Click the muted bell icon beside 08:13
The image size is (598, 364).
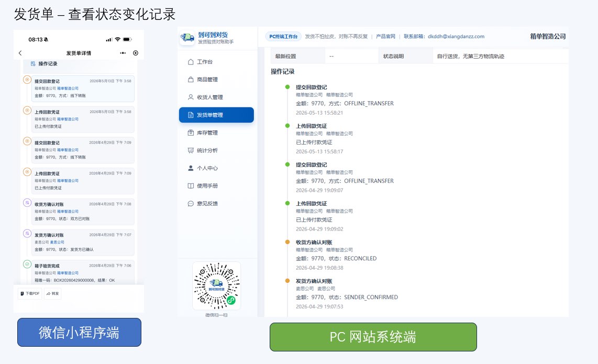(x=46, y=40)
